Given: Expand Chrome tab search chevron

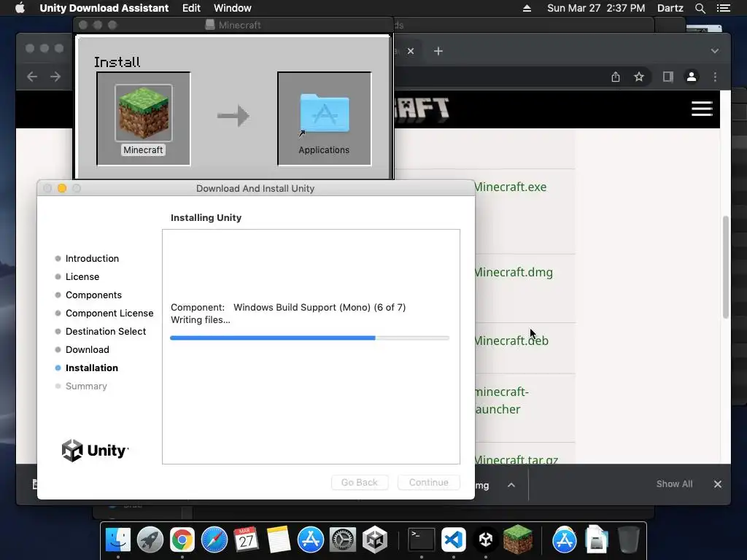Looking at the screenshot, I should point(715,51).
